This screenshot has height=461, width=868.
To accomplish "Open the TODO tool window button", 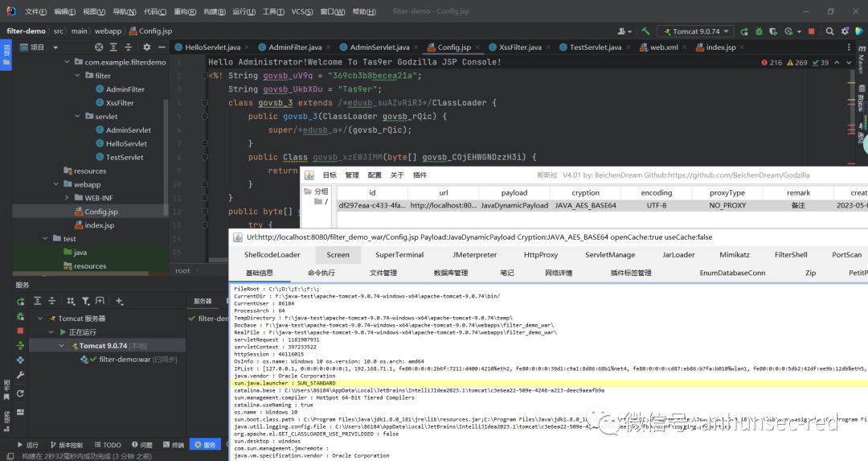I will (108, 445).
